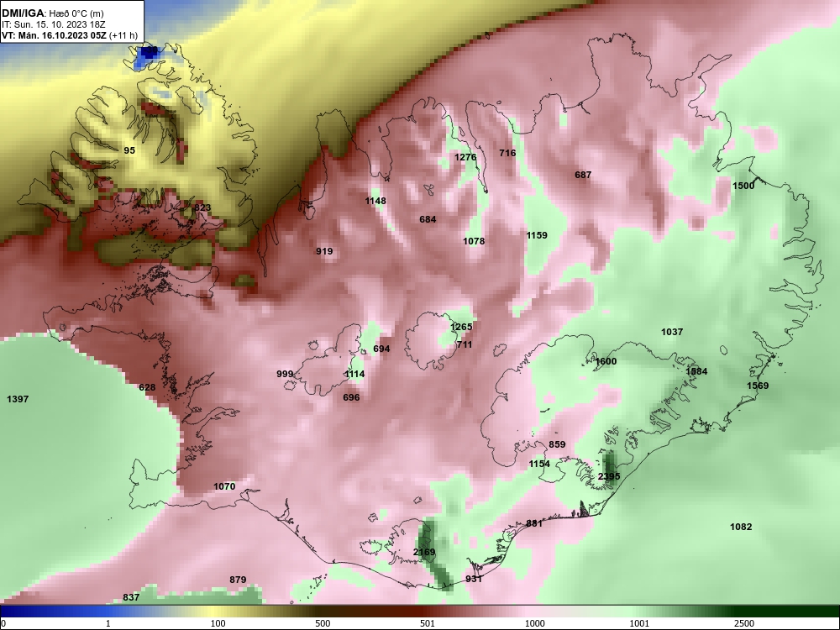Click the 711 height label

tap(465, 344)
